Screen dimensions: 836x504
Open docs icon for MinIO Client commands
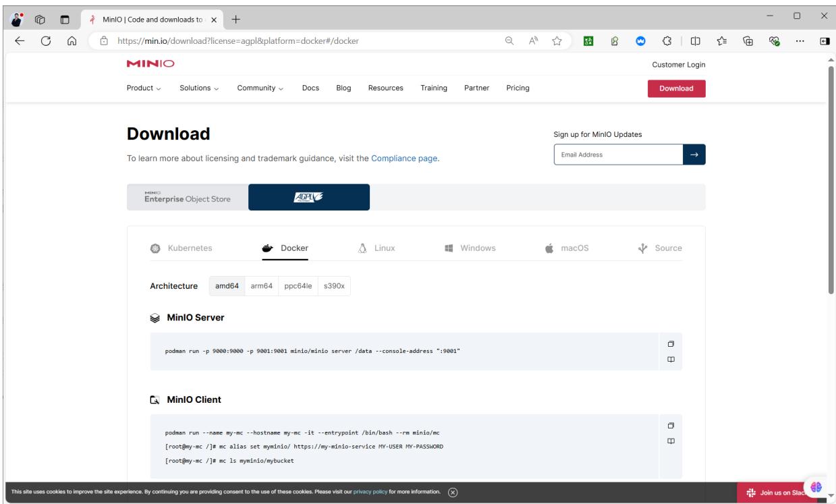671,441
